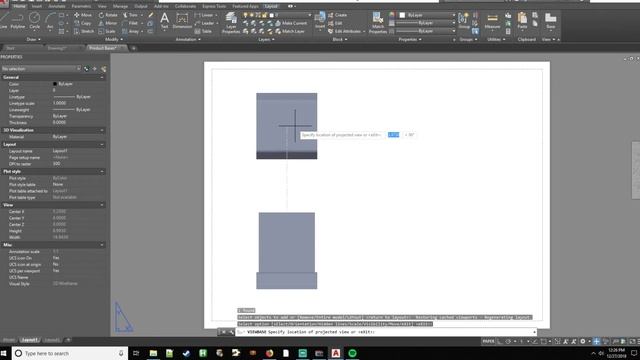
Task: Select the Circle tool
Action: point(35,20)
